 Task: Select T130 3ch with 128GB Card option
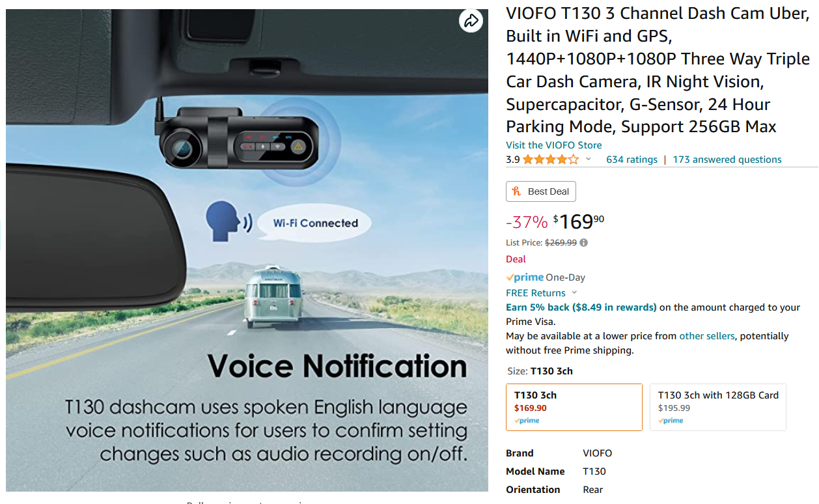pos(718,407)
